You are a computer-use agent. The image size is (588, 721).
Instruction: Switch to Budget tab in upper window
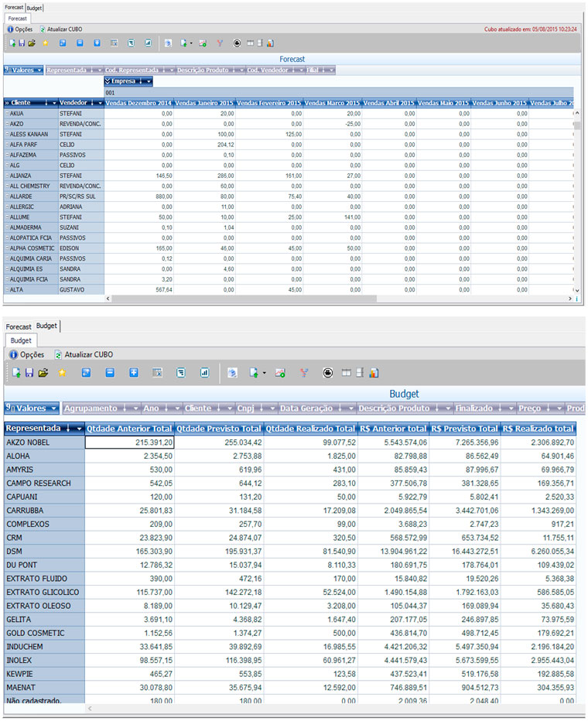pyautogui.click(x=34, y=8)
